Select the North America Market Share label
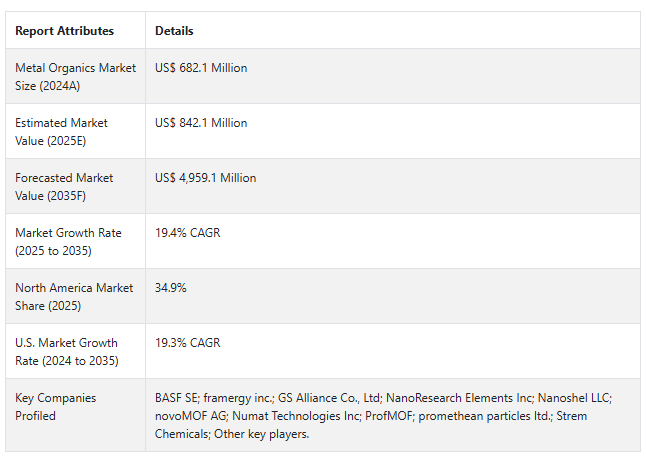646x457 pixels. coord(74,297)
